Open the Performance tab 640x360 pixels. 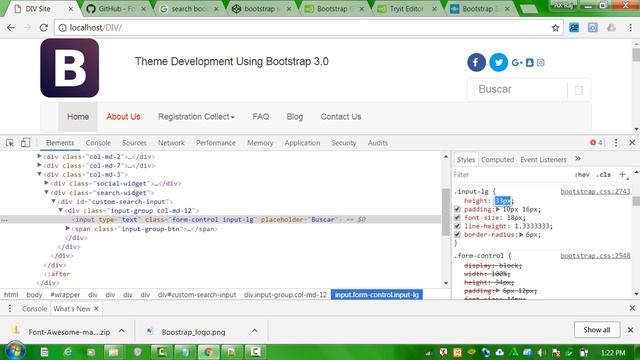216,143
